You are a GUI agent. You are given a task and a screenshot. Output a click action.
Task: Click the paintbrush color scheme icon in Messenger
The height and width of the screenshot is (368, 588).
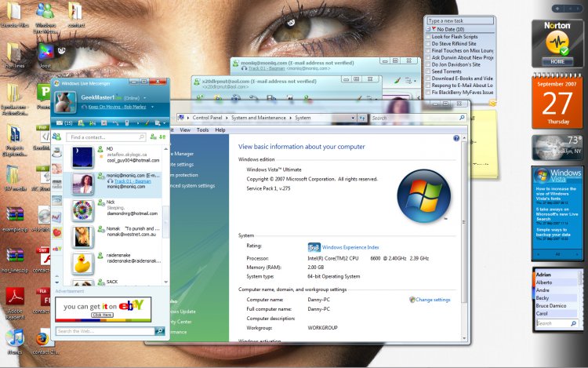point(147,122)
